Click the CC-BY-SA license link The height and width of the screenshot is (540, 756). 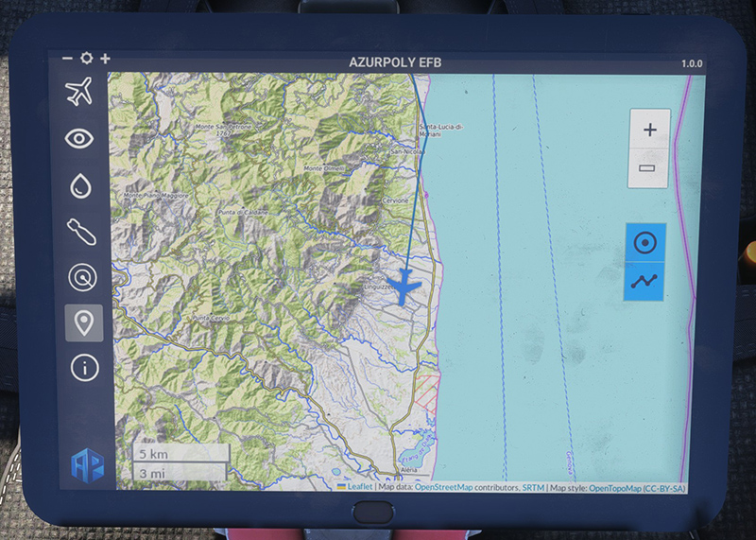pyautogui.click(x=664, y=489)
